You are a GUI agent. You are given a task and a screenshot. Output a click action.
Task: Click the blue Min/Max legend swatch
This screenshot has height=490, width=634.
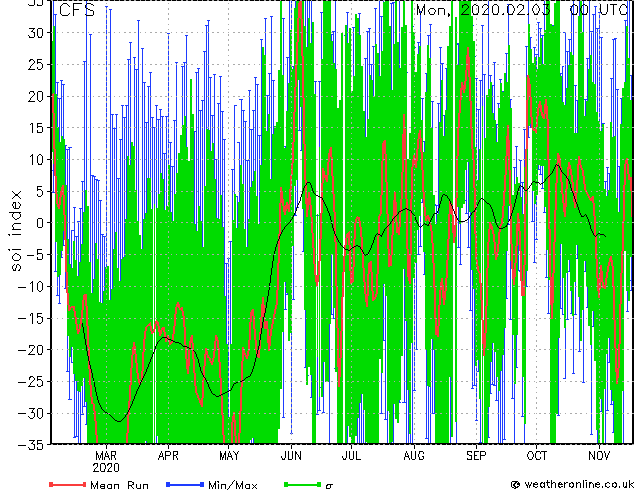tap(185, 484)
